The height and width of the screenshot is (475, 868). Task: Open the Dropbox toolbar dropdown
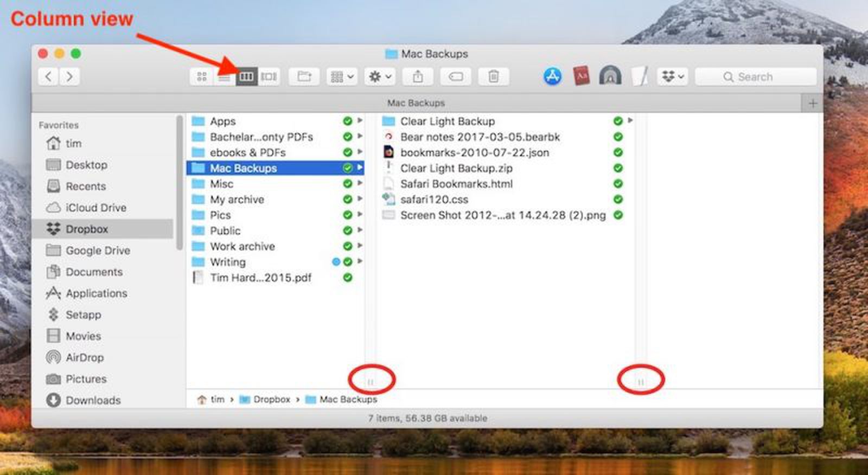(x=672, y=77)
